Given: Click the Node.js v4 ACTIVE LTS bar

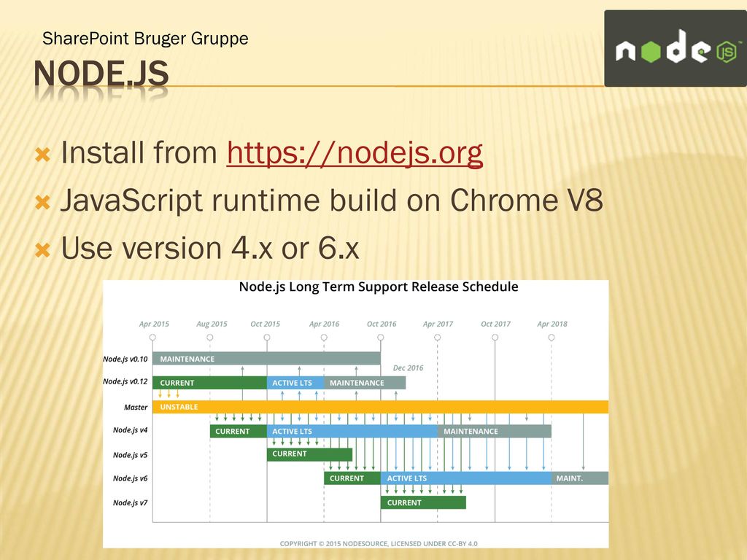Looking at the screenshot, I should coord(352,431).
